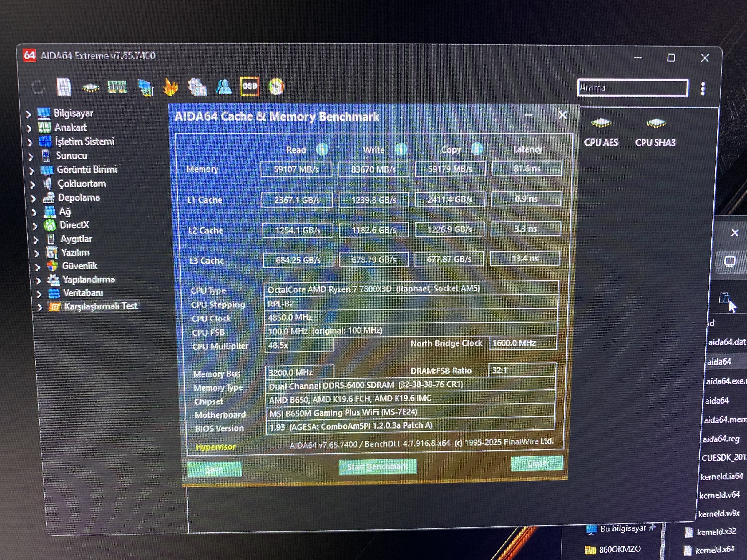This screenshot has height=560, width=747.
Task: Click the memory module toolbar icon
Action: (117, 87)
